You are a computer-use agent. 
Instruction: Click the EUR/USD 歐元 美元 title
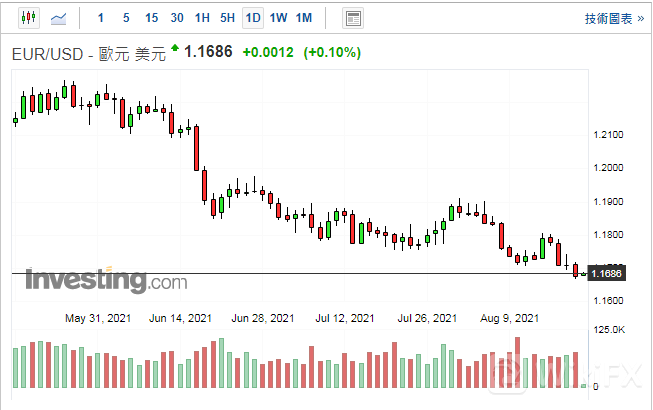tap(88, 53)
